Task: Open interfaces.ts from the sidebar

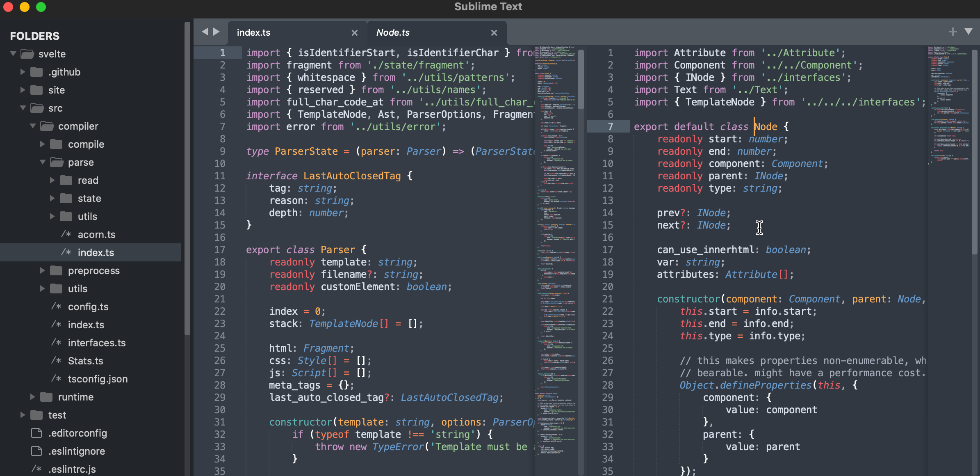Action: (96, 343)
